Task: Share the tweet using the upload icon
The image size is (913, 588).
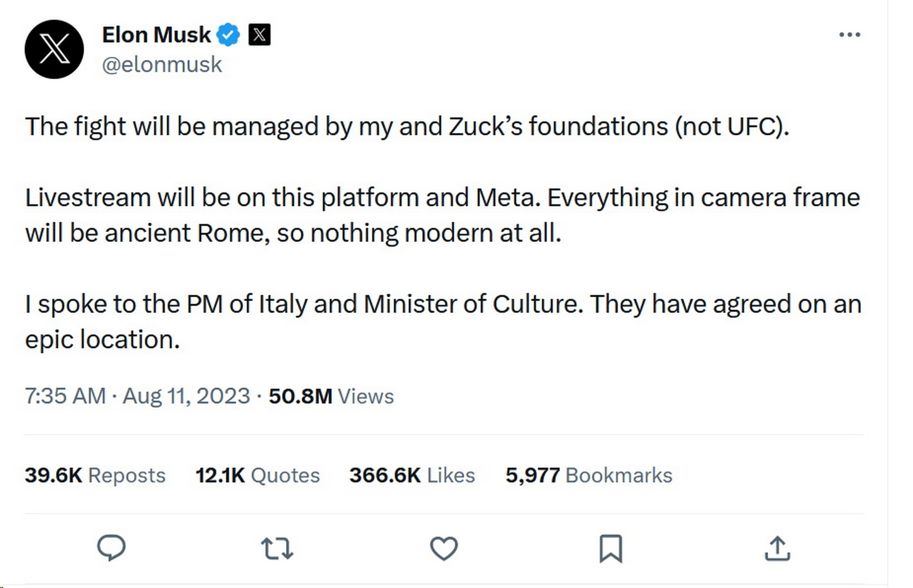Action: (x=777, y=548)
